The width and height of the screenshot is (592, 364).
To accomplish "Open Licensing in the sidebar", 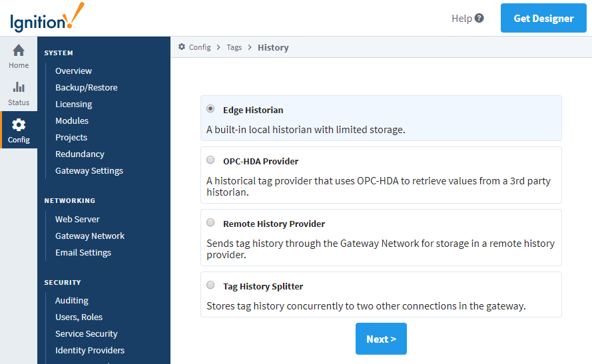I will click(x=74, y=104).
